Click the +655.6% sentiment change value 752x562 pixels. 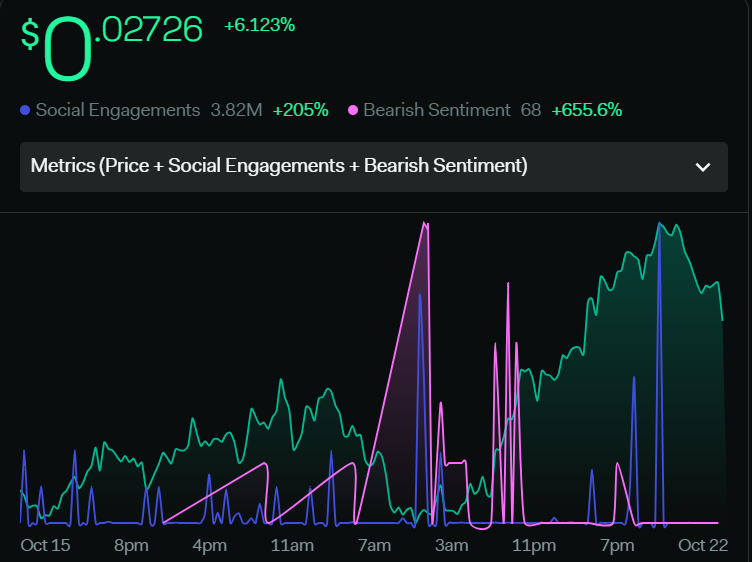pos(587,110)
